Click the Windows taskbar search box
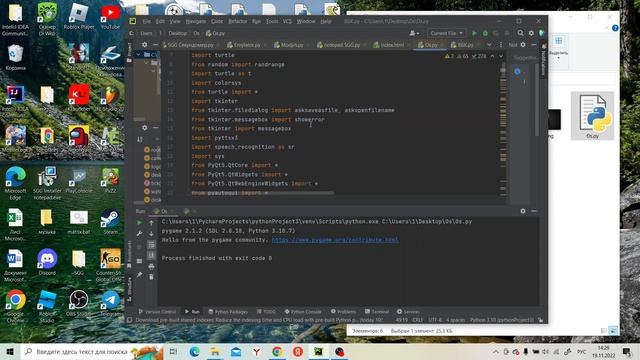The image size is (640, 360). point(92,351)
